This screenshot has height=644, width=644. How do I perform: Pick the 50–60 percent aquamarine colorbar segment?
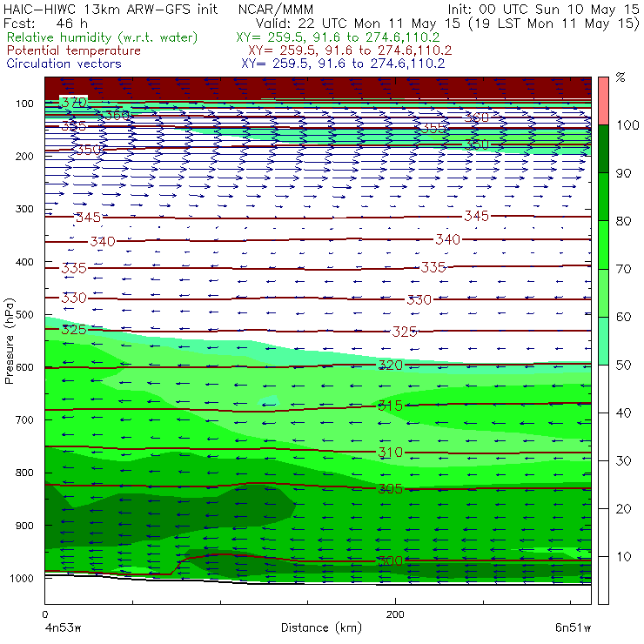(603, 341)
